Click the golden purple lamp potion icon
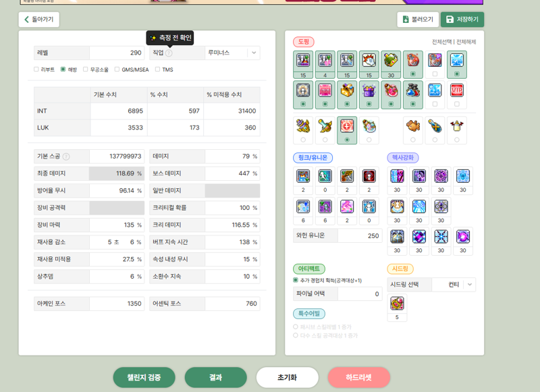 pyautogui.click(x=303, y=126)
